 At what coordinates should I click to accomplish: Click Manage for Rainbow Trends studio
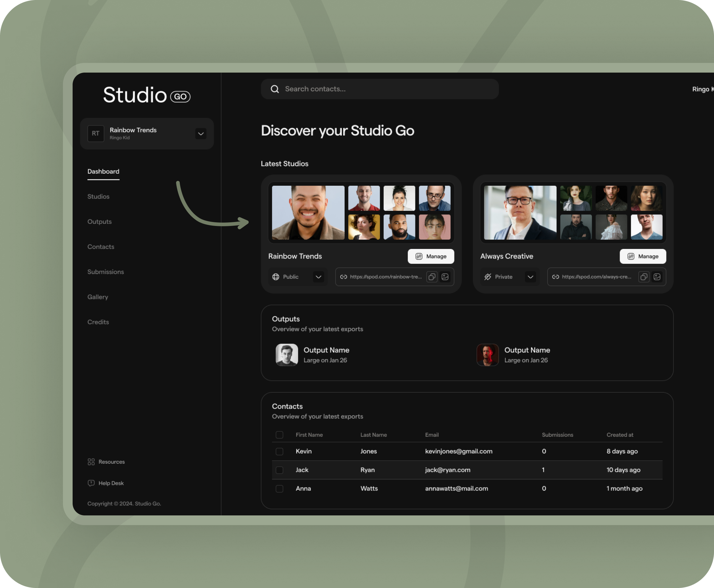[x=431, y=256]
